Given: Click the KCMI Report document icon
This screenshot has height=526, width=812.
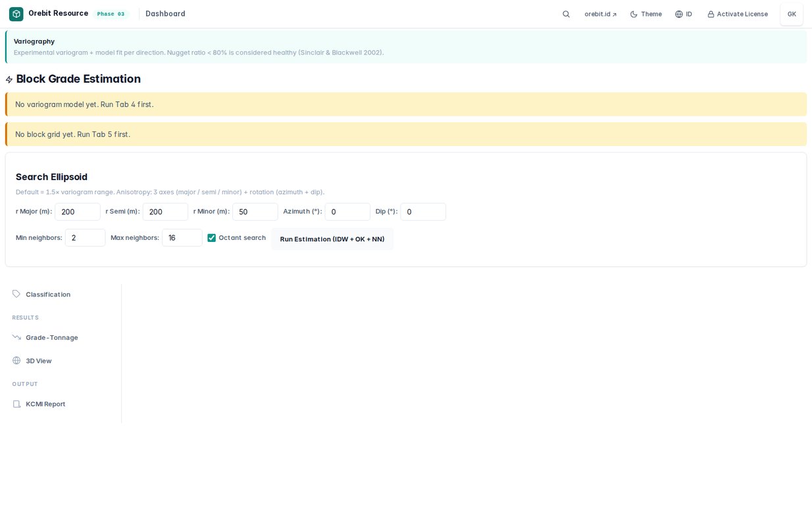Looking at the screenshot, I should pos(16,404).
